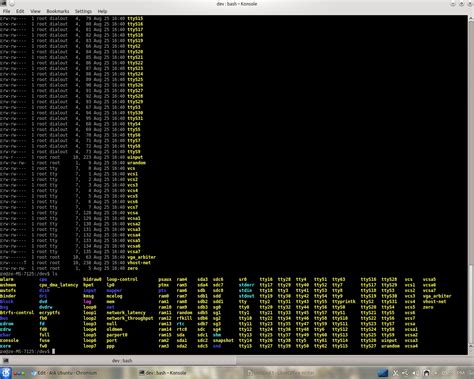474x379 pixels.
Task: Open the KDE application launcher
Action: point(6,373)
